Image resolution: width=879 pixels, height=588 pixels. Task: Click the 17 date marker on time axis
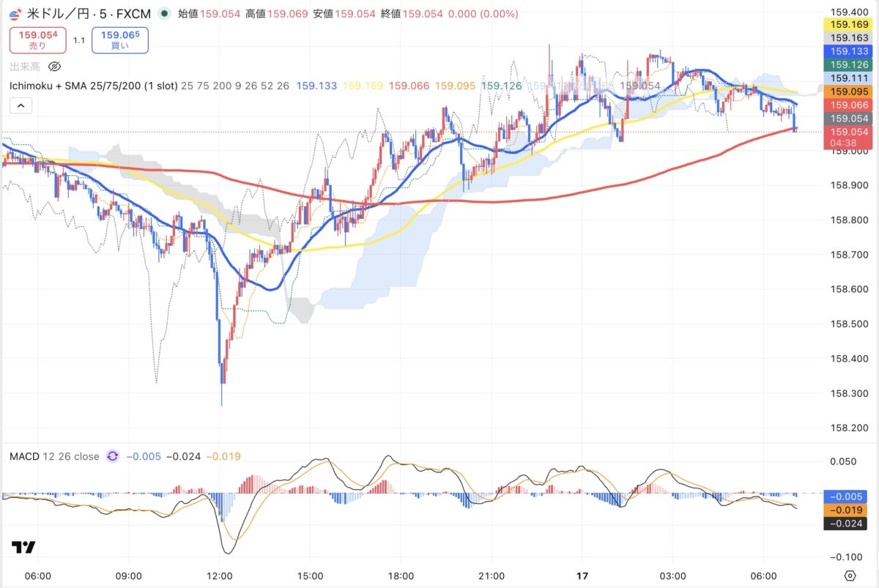tap(583, 576)
